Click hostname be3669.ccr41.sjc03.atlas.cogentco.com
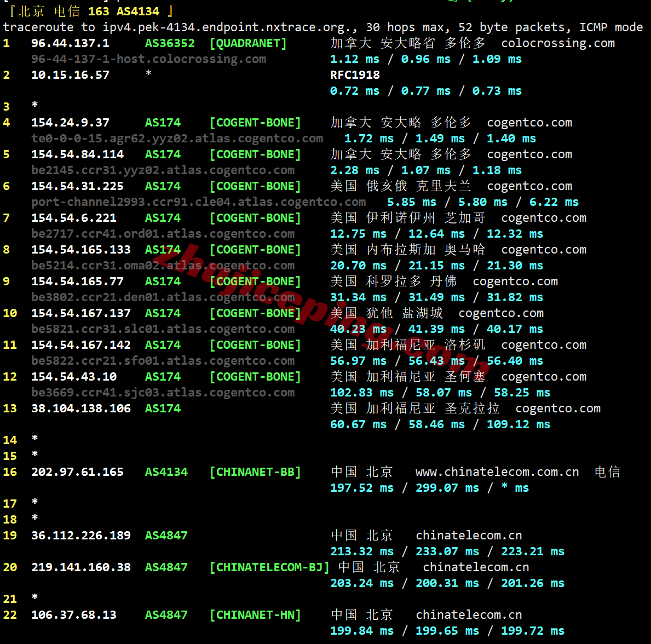 163,393
